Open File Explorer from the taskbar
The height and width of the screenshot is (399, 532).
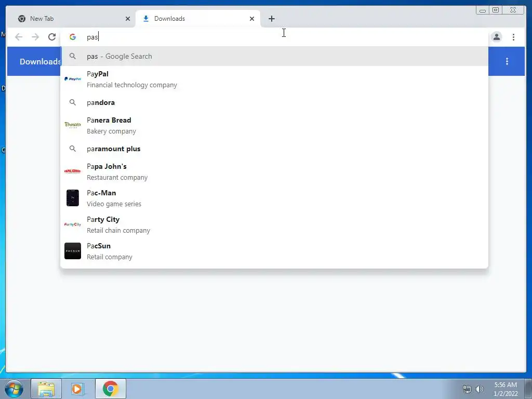46,389
